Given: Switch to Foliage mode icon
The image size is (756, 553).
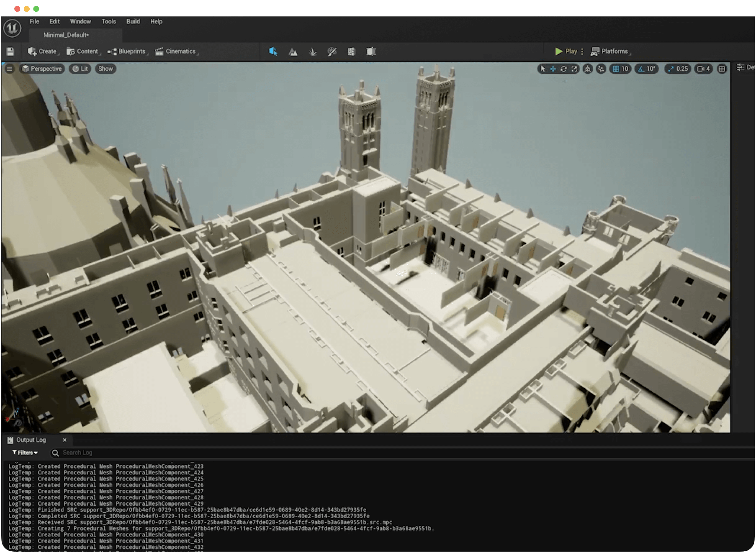Looking at the screenshot, I should pyautogui.click(x=313, y=52).
